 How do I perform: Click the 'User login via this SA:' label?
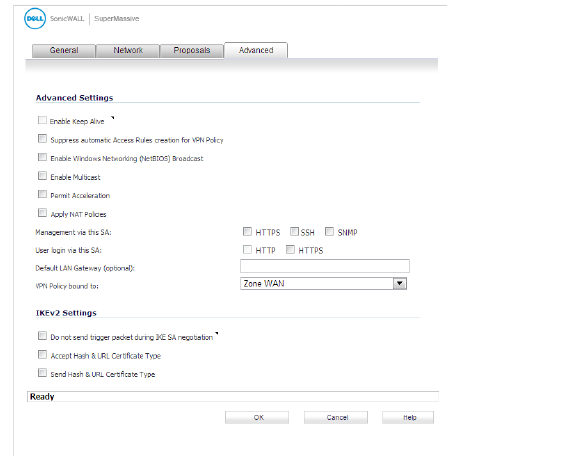coord(68,251)
